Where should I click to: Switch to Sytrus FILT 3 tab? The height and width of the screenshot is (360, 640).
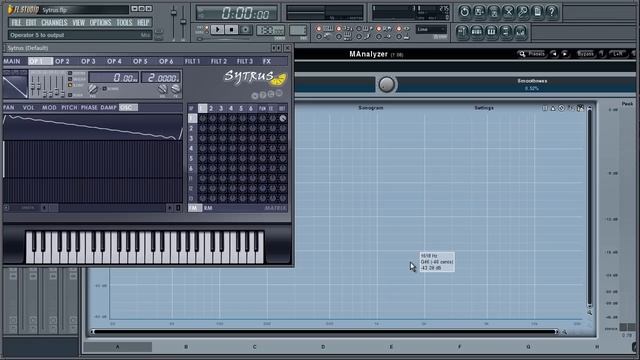coord(245,61)
